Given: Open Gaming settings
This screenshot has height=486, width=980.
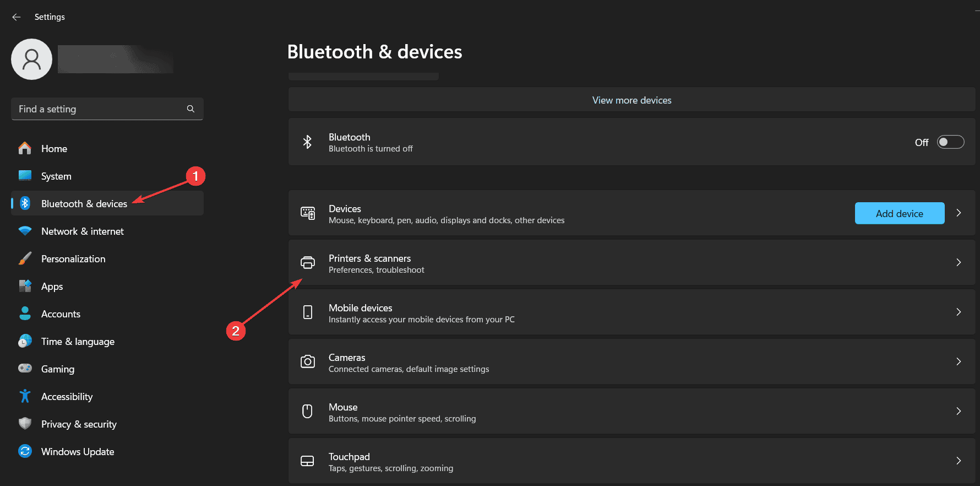Looking at the screenshot, I should click(x=107, y=369).
